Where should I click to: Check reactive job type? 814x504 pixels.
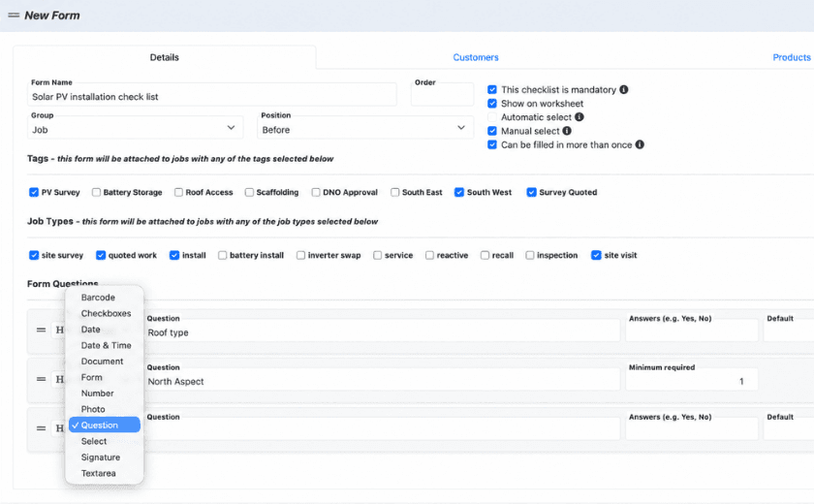pos(429,255)
